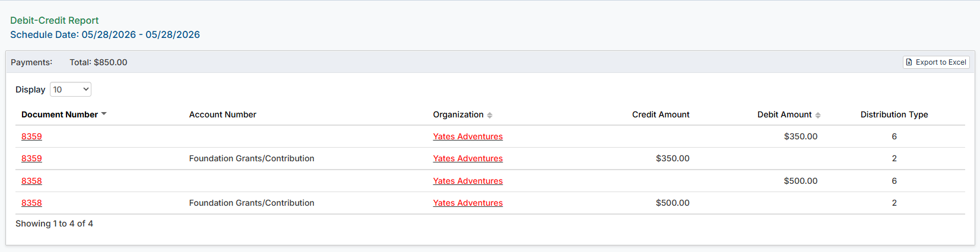Open Yates Adventures link in third row
The width and height of the screenshot is (980, 252).
(x=468, y=181)
